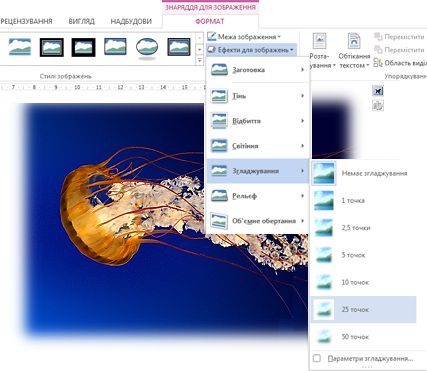Viewport: 427px width, 371px height.
Task: Open the Рельєф submenu
Action: pyautogui.click(x=257, y=196)
